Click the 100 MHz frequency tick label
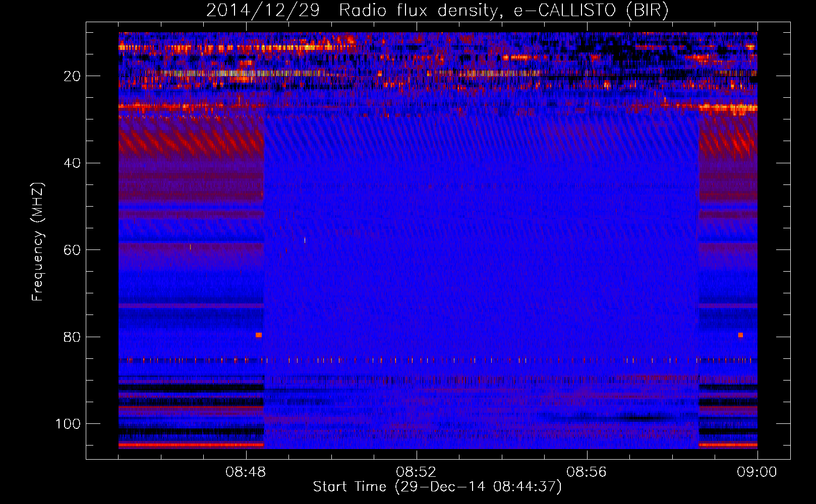Image resolution: width=816 pixels, height=504 pixels. click(x=68, y=424)
